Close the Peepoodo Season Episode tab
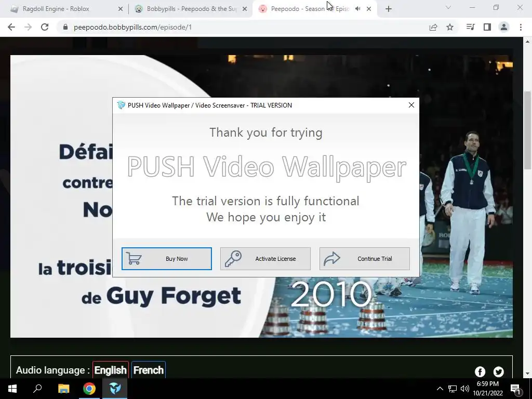This screenshot has width=532, height=399. (x=369, y=9)
